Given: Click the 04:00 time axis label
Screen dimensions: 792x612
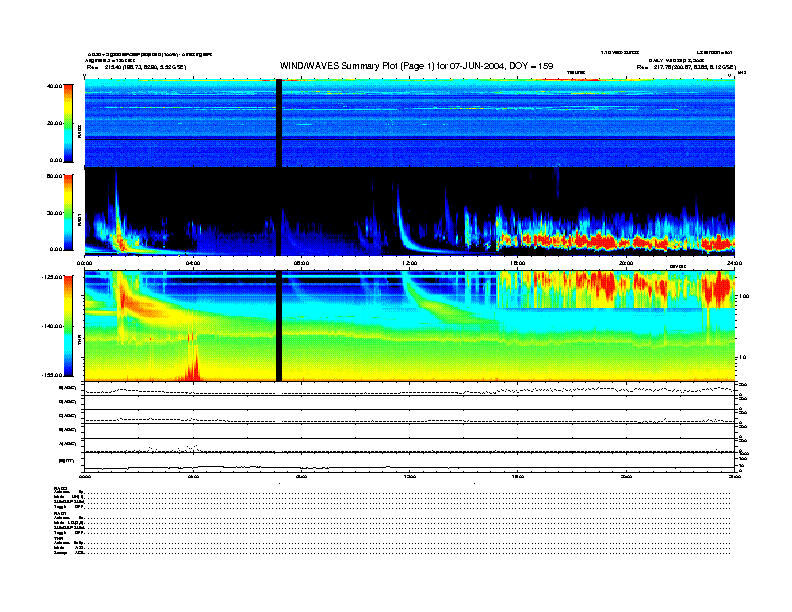Looking at the screenshot, I should (x=193, y=263).
